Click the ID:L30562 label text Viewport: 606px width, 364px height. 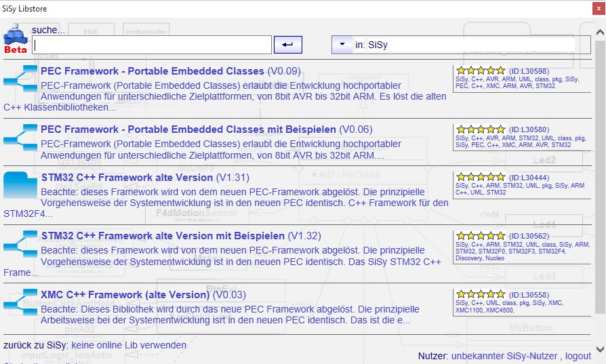529,236
